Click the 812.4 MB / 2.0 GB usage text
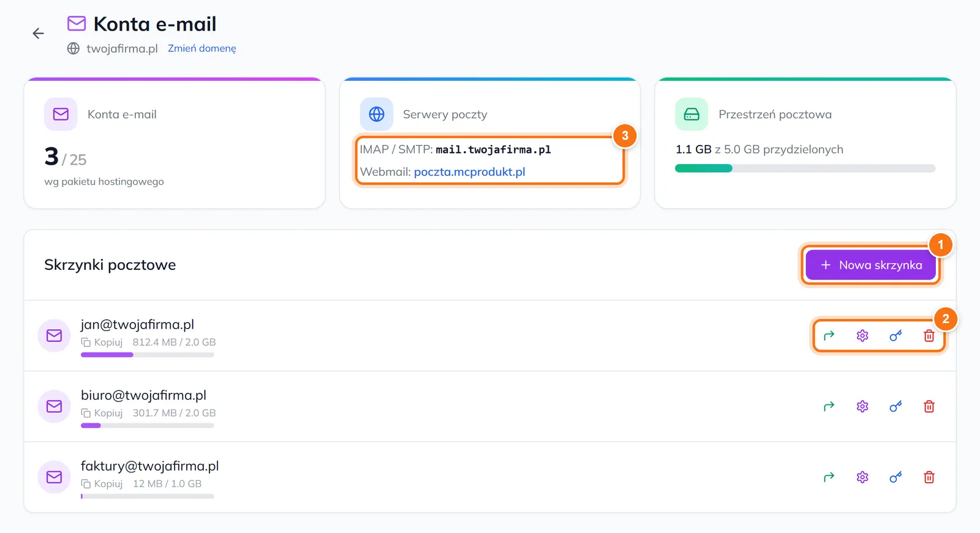The width and height of the screenshot is (980, 533). [175, 342]
